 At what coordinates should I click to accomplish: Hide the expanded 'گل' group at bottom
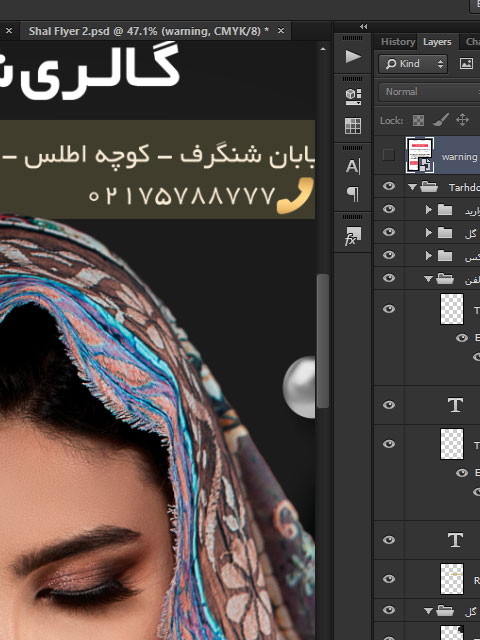point(389,610)
